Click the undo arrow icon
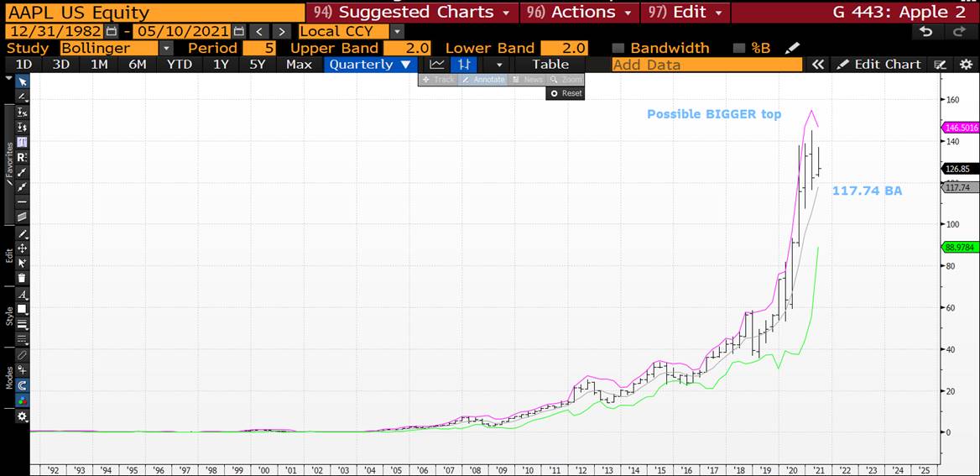The image size is (980, 476). tap(927, 31)
